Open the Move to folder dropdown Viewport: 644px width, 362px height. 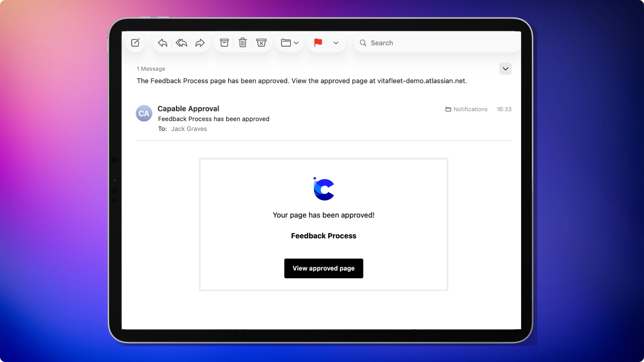pyautogui.click(x=290, y=43)
